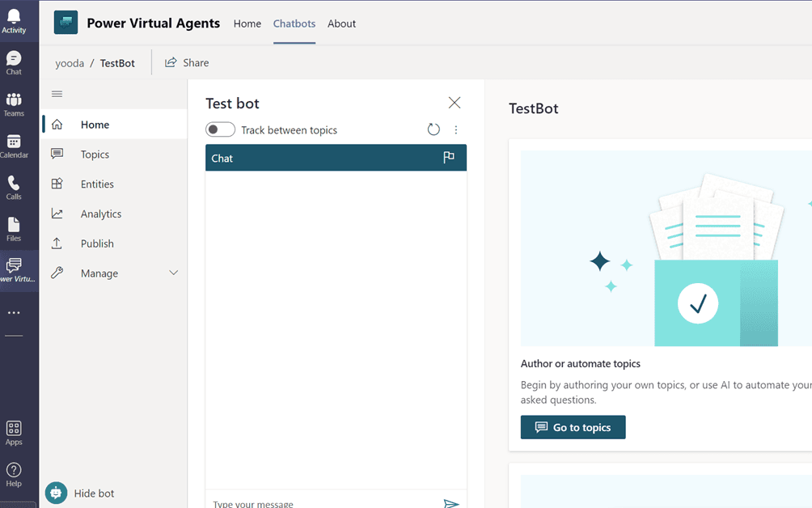Screen dimensions: 812x508
Task: Navigate to yooda breadcrumb
Action: [x=70, y=63]
